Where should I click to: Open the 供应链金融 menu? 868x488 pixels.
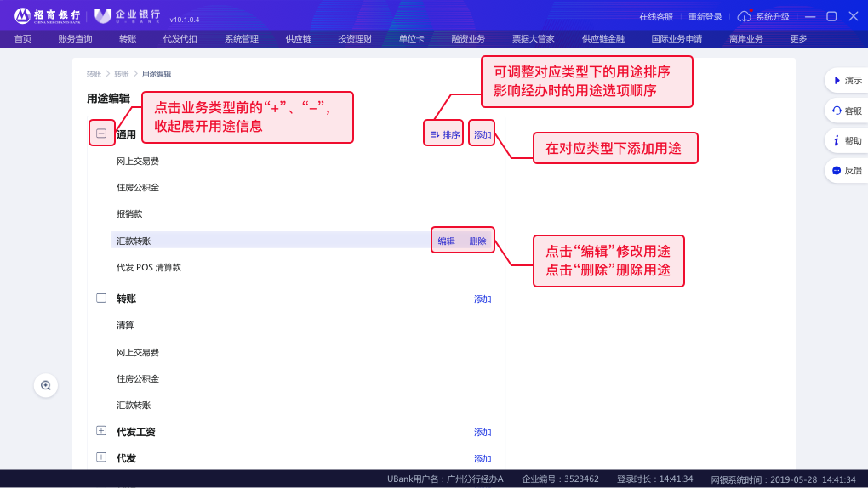pos(602,38)
